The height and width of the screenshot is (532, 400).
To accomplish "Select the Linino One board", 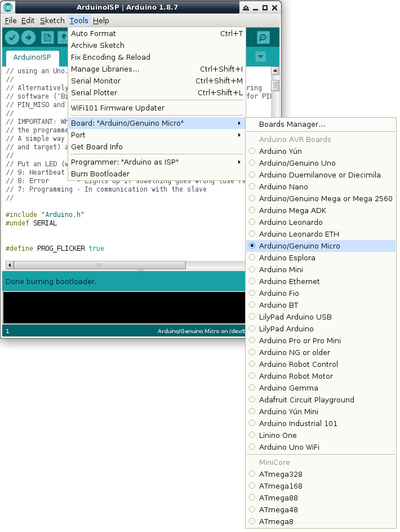I will click(321, 435).
